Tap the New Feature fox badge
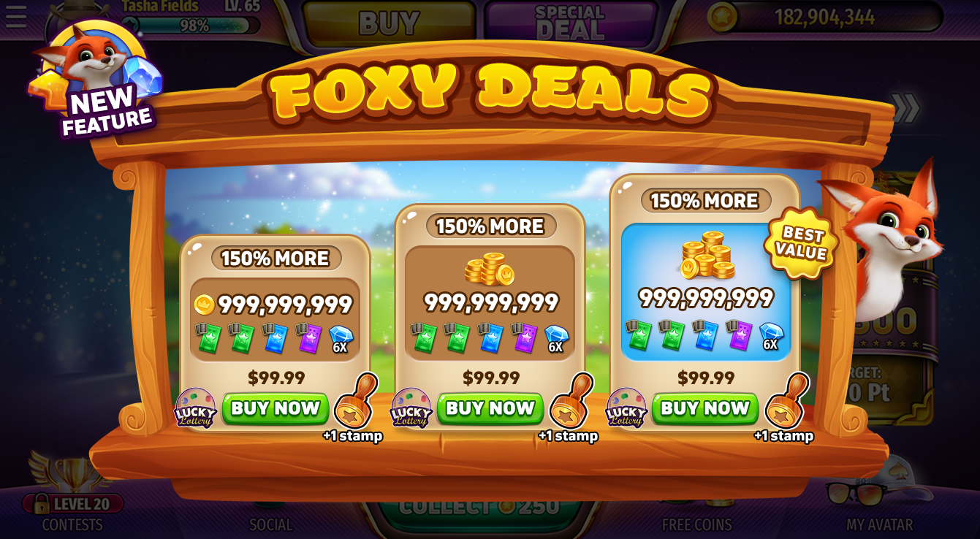The height and width of the screenshot is (539, 980). pos(95,79)
